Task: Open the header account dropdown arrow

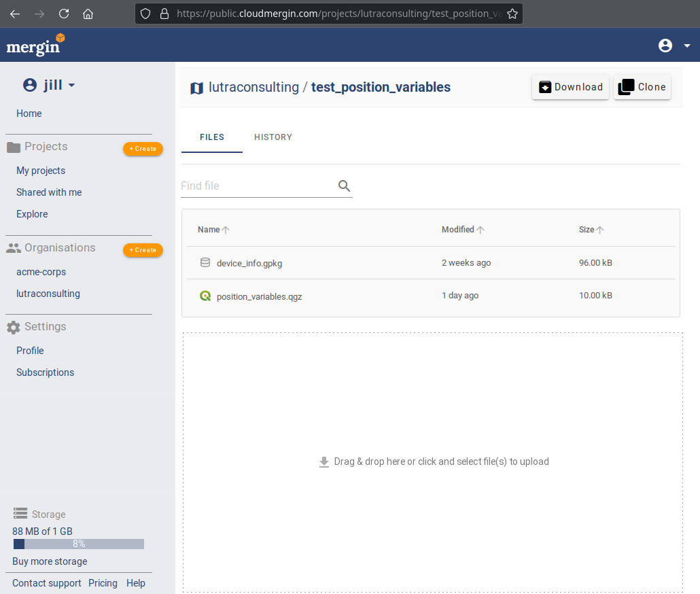Action: [x=687, y=46]
